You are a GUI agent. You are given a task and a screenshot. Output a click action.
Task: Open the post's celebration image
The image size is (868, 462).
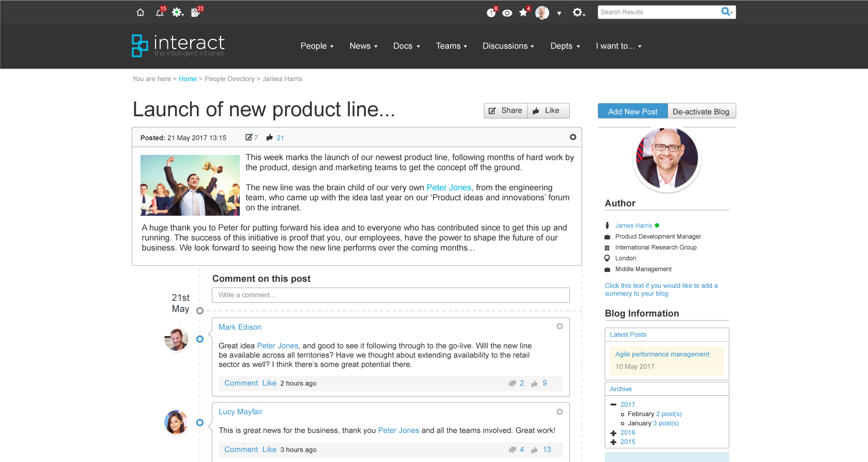[190, 185]
